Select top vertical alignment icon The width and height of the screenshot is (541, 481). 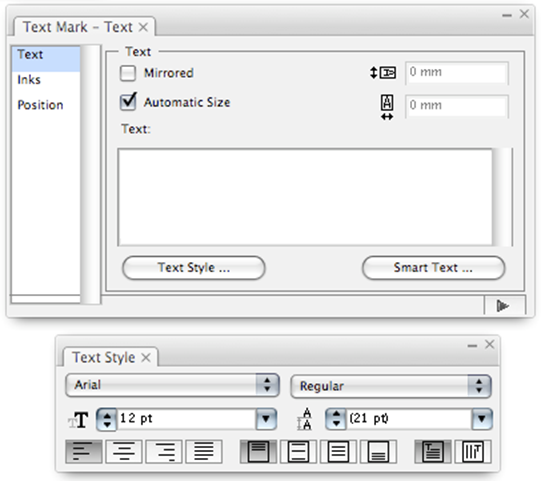pos(258,451)
